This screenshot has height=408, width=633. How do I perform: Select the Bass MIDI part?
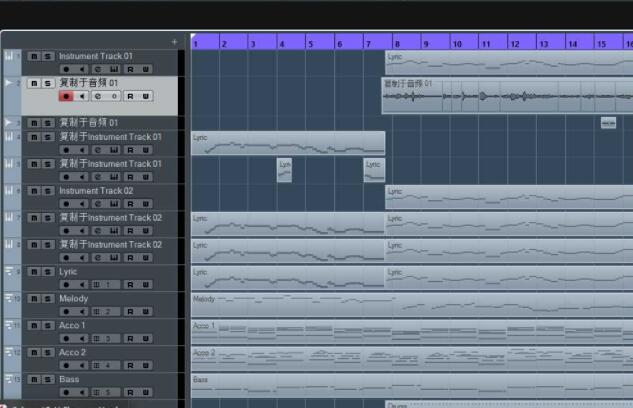point(412,385)
